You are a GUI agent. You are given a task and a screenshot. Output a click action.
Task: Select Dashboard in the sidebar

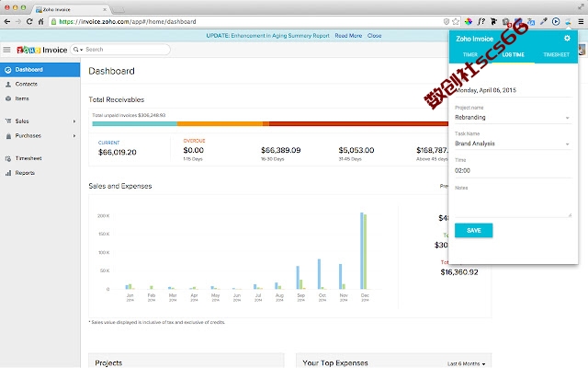point(40,70)
